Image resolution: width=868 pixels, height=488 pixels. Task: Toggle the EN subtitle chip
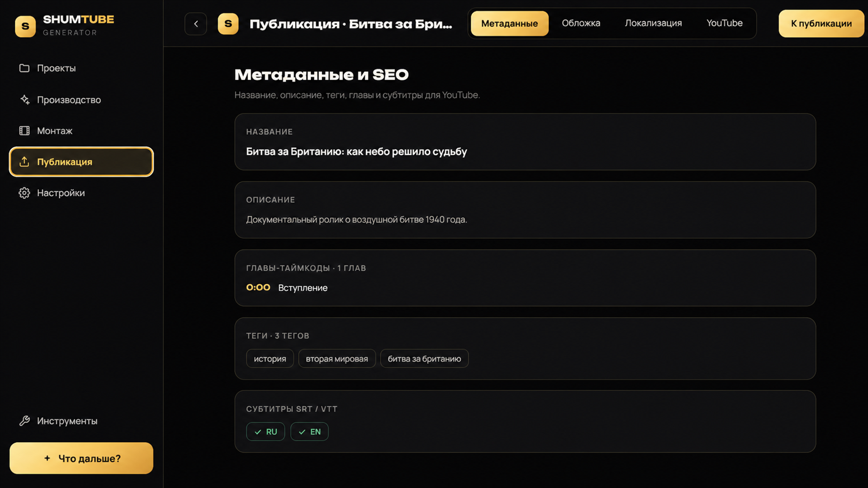[309, 432]
